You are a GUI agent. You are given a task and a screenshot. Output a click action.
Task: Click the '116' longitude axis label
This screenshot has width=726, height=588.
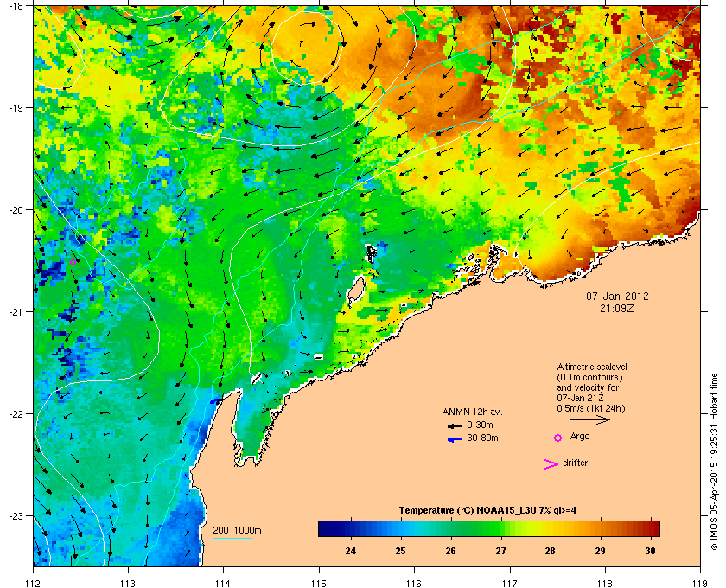coord(414,583)
